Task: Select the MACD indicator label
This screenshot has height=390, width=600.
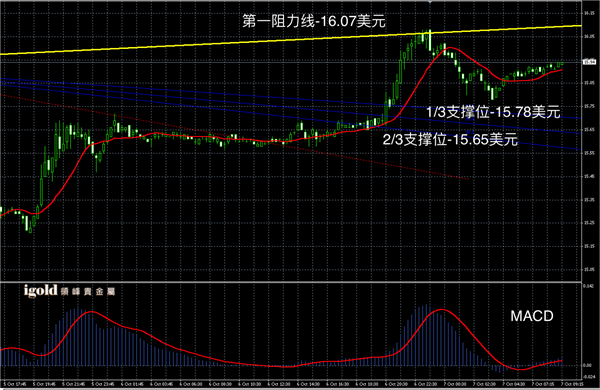Action: pyautogui.click(x=532, y=316)
